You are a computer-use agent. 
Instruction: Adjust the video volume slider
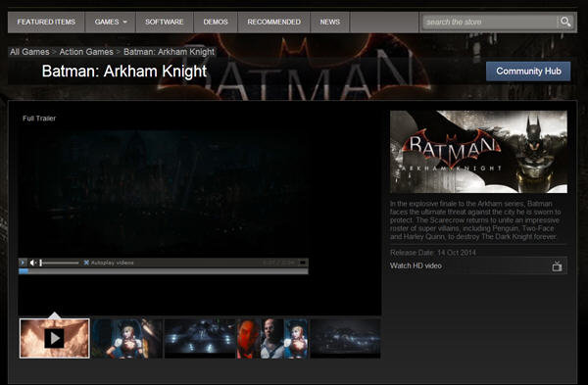click(59, 263)
